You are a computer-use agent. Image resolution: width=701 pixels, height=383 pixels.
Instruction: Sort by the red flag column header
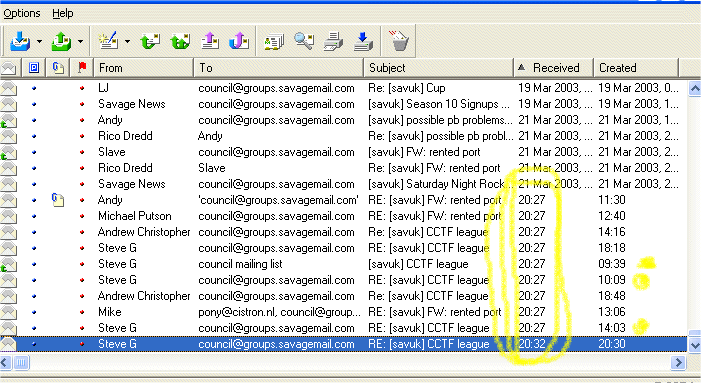(82, 68)
